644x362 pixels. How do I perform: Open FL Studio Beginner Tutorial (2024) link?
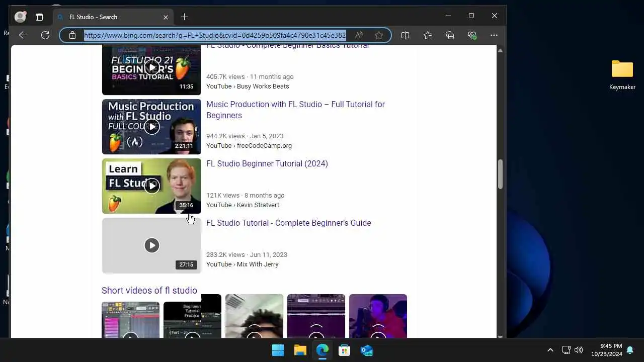(267, 163)
